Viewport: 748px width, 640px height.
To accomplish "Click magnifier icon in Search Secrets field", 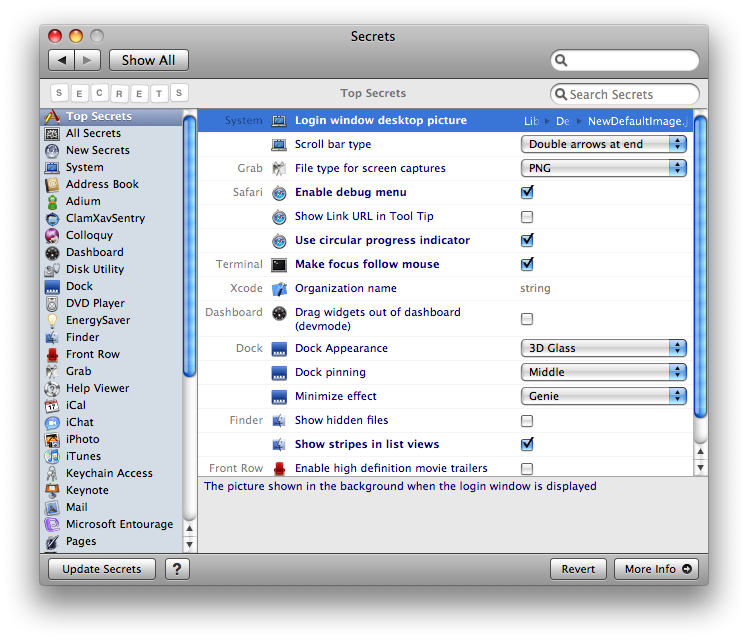I will point(561,94).
